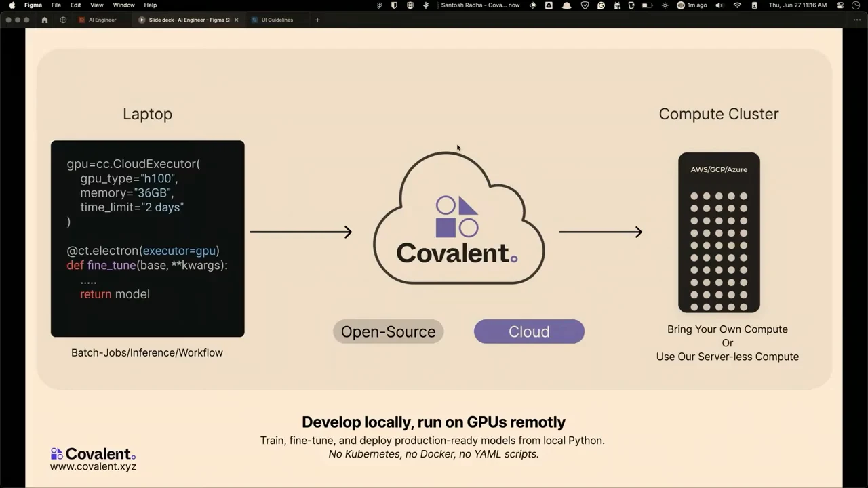868x488 pixels.
Task: Click the brightness sun icon in menu bar
Action: [x=665, y=5]
